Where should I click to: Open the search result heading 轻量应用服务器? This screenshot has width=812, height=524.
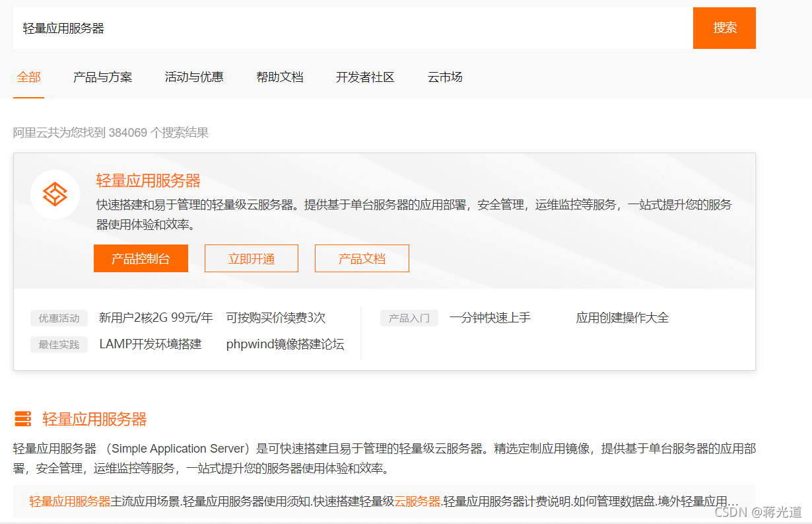(x=94, y=419)
